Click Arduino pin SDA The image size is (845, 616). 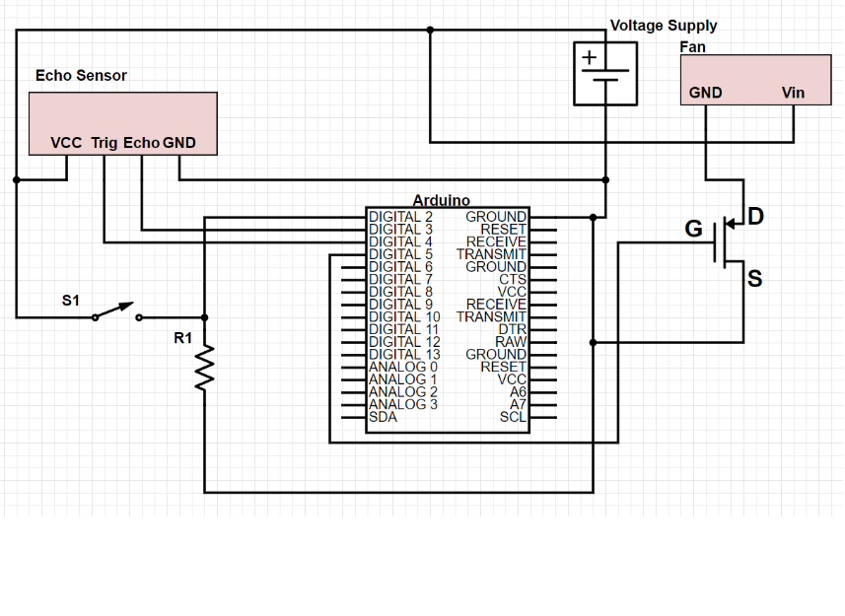384,417
